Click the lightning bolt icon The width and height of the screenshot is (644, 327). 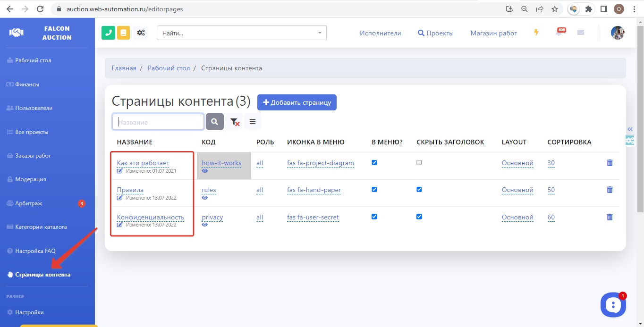point(536,33)
